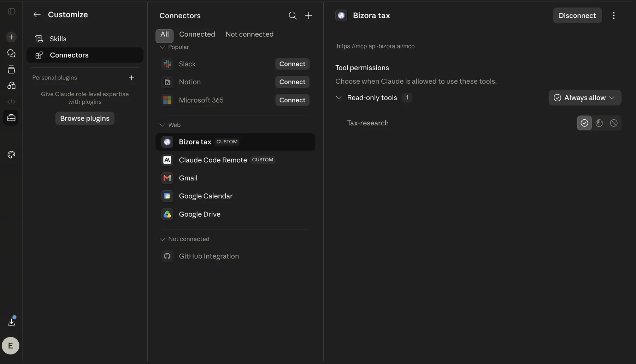
Task: Click the Read-only tools count badge
Action: (407, 97)
